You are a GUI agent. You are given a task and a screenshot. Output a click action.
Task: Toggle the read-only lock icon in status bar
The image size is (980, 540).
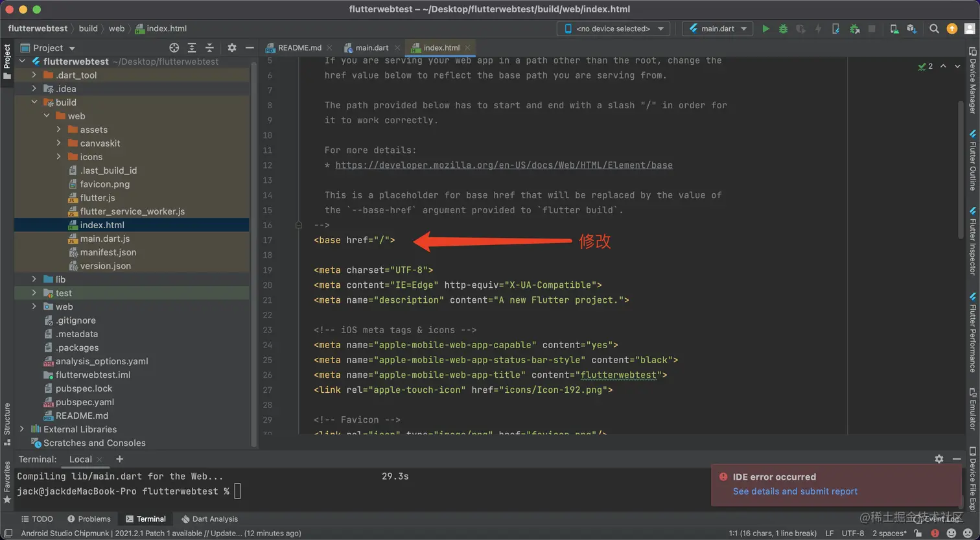click(x=918, y=534)
